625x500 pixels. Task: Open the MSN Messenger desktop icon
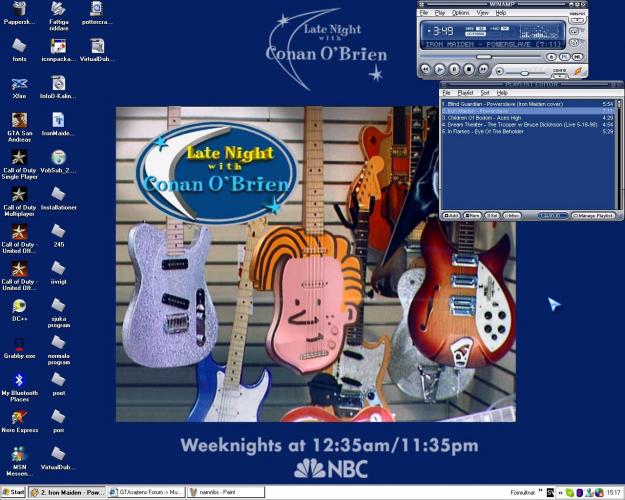[19, 461]
